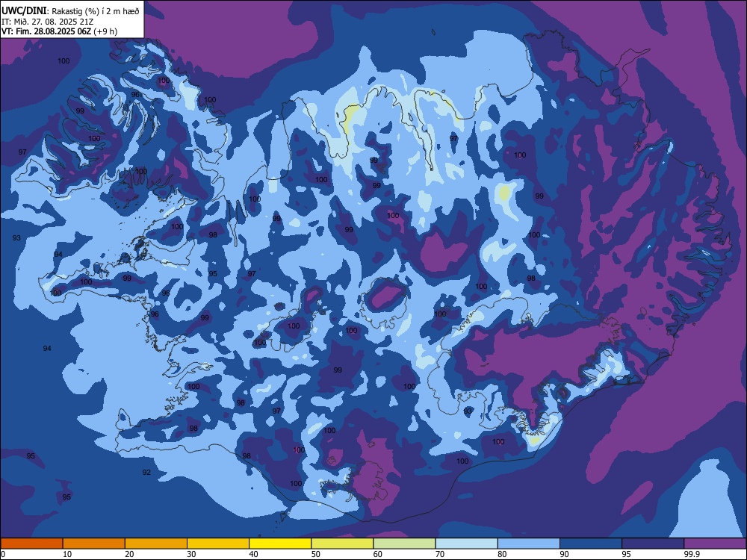Click the legend tick label '70'
Image resolution: width=747 pixels, height=560 pixels.
[440, 554]
